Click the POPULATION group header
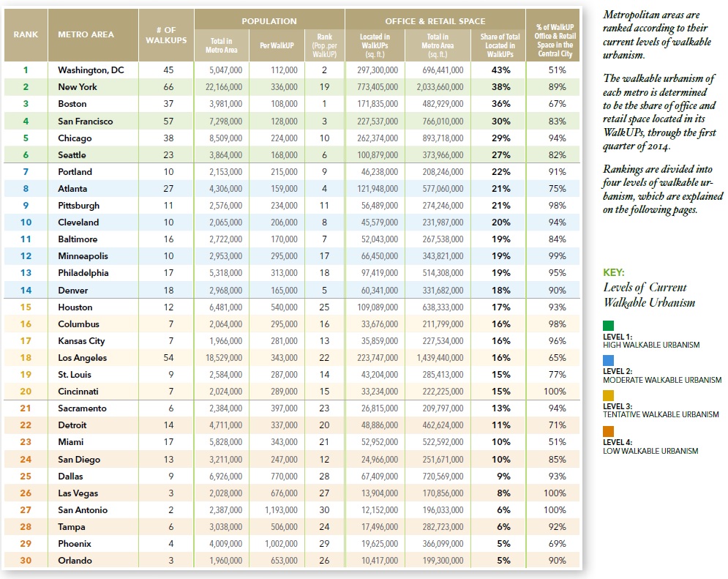 coord(269,21)
